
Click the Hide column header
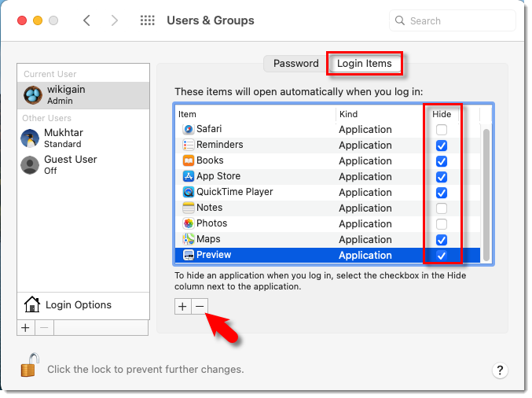click(x=442, y=114)
